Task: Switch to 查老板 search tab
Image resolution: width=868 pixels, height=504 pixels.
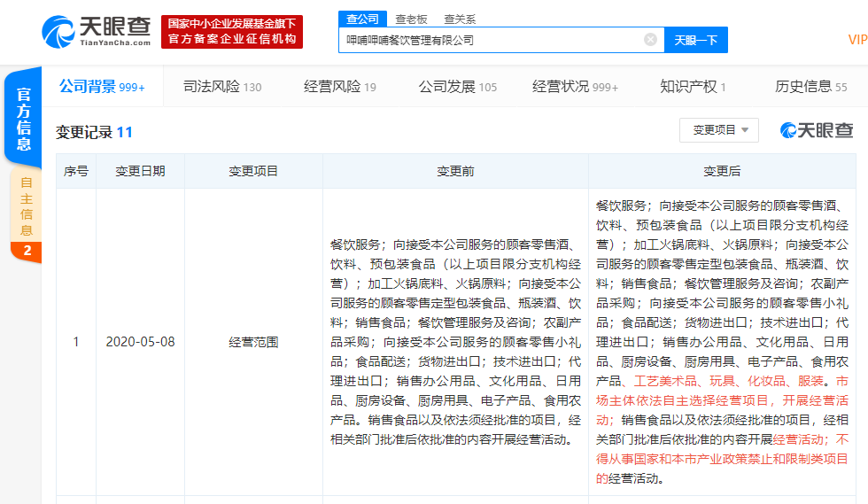Action: tap(411, 19)
